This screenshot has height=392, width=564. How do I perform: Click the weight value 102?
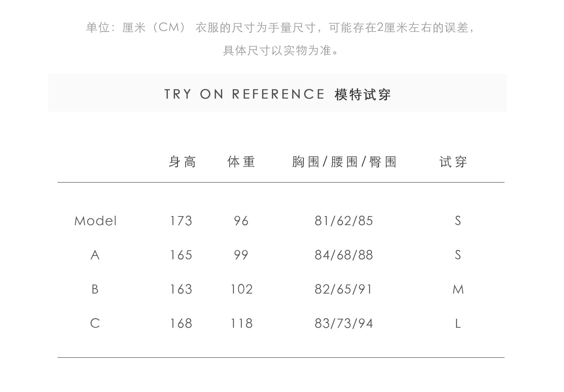pyautogui.click(x=241, y=289)
